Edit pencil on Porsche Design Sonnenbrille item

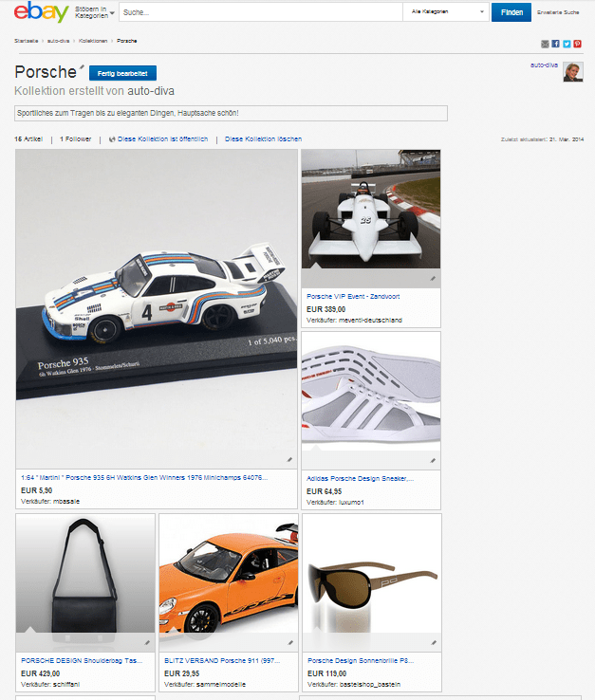coord(434,642)
